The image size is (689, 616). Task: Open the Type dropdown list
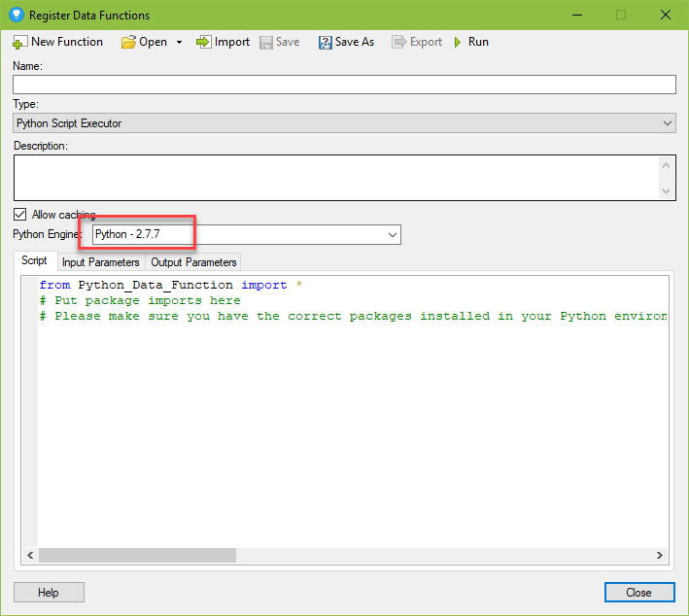344,123
